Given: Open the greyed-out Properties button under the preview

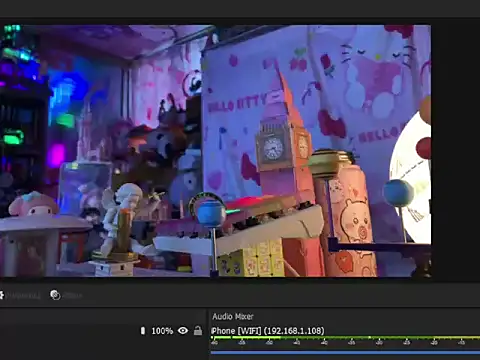Looking at the screenshot, I should point(19,295).
